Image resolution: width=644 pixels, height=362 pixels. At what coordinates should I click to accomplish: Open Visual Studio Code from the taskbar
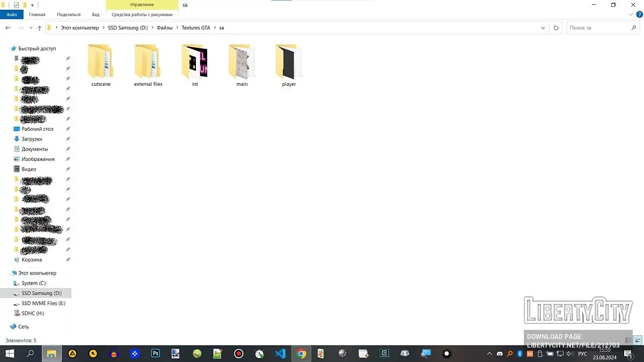pyautogui.click(x=280, y=353)
